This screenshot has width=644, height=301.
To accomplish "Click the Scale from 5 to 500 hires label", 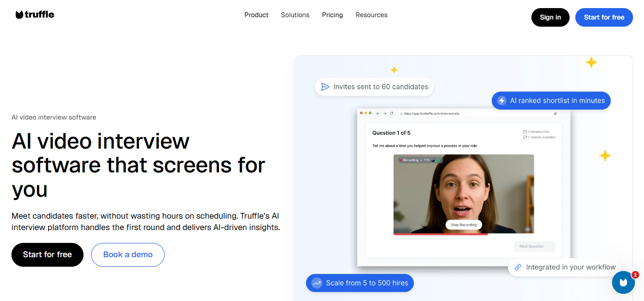I will click(x=367, y=283).
